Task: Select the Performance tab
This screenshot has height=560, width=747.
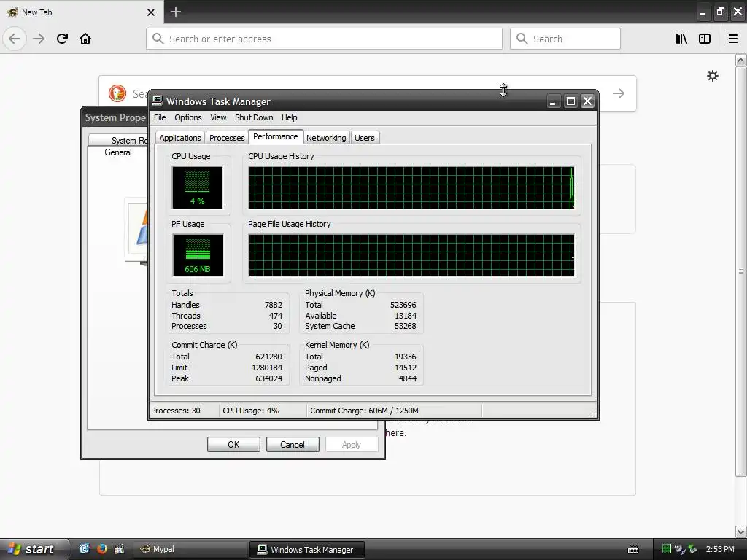Action: point(275,136)
